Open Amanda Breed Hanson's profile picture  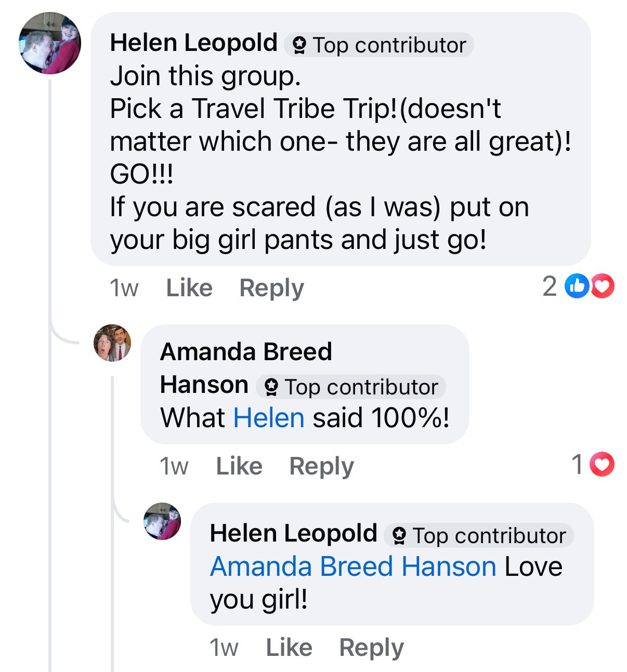(x=112, y=343)
